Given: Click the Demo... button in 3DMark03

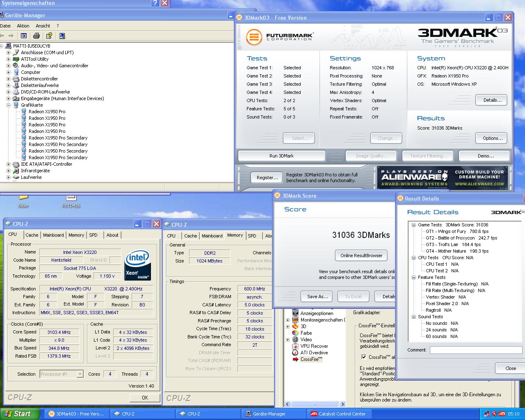Looking at the screenshot, I should click(x=485, y=156).
